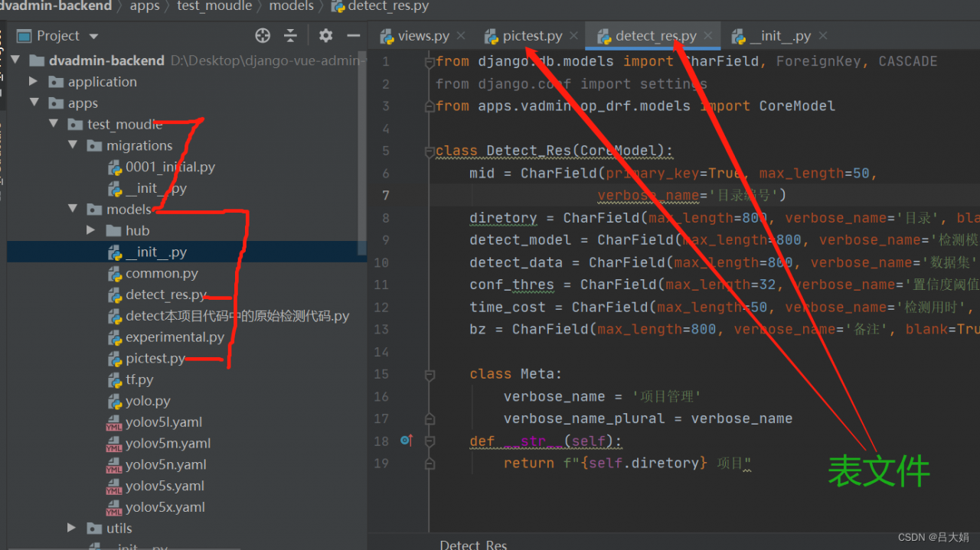Open experimental.py from the project tree
The height and width of the screenshot is (550, 980).
click(175, 337)
